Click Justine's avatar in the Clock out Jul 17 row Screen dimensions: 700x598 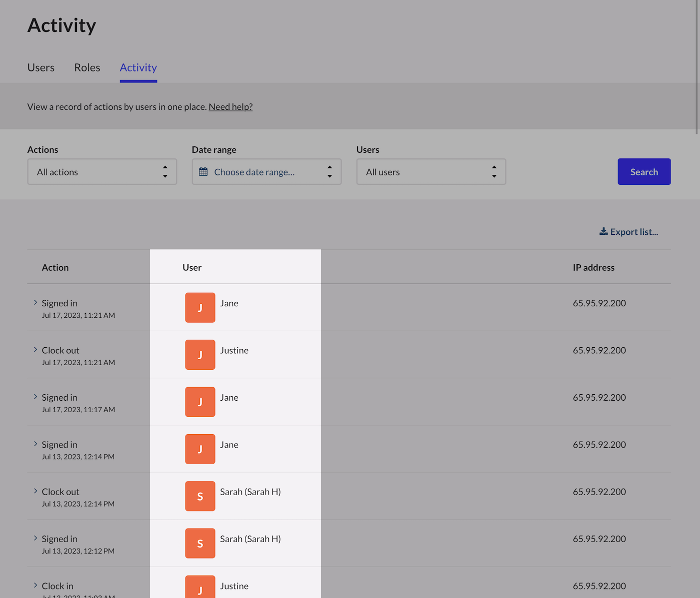tap(200, 355)
